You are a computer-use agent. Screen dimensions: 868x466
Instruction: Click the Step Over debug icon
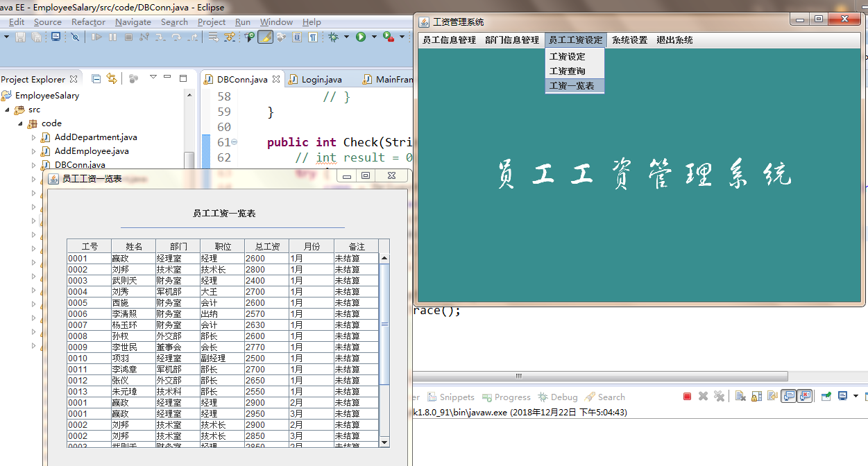[176, 37]
